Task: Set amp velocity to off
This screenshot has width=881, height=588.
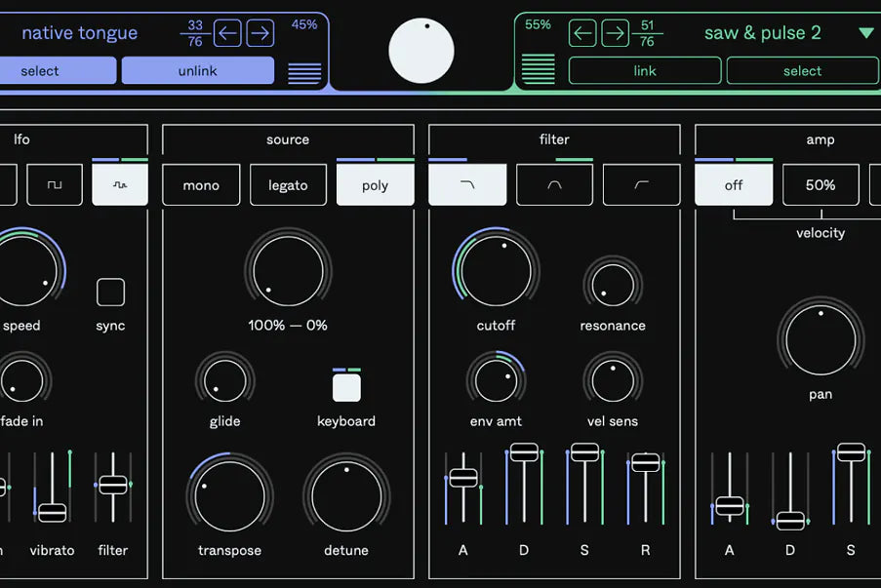Action: click(734, 185)
